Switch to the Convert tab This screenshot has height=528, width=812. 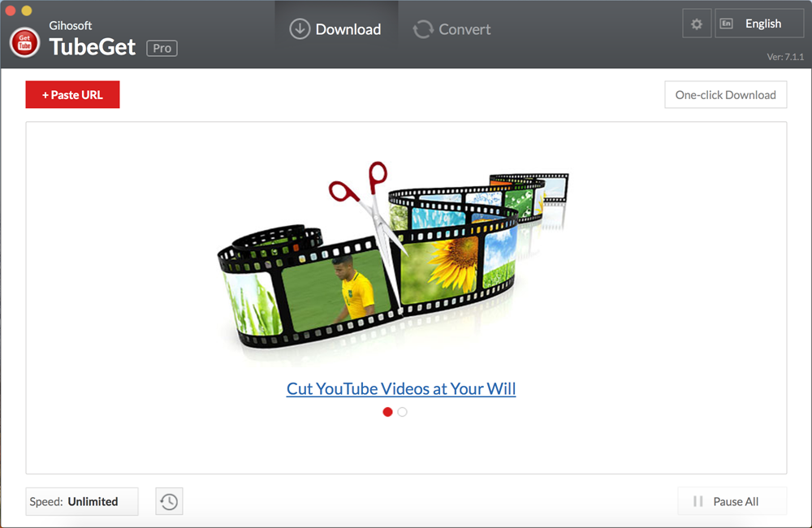click(x=452, y=29)
